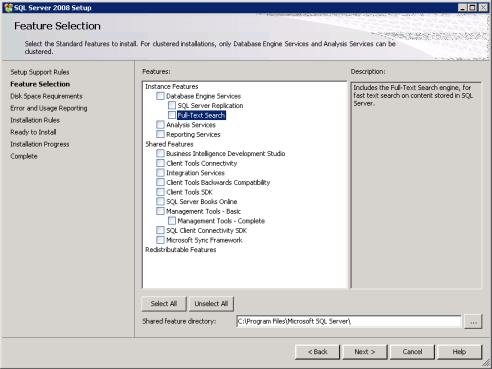Enable Management Tools - Complete checkbox

(172, 221)
